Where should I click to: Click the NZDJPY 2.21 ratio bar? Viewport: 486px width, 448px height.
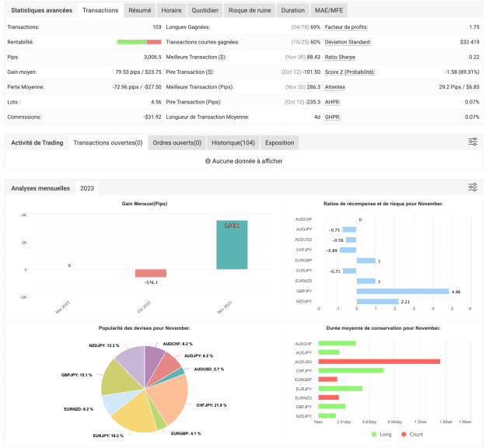tap(377, 301)
